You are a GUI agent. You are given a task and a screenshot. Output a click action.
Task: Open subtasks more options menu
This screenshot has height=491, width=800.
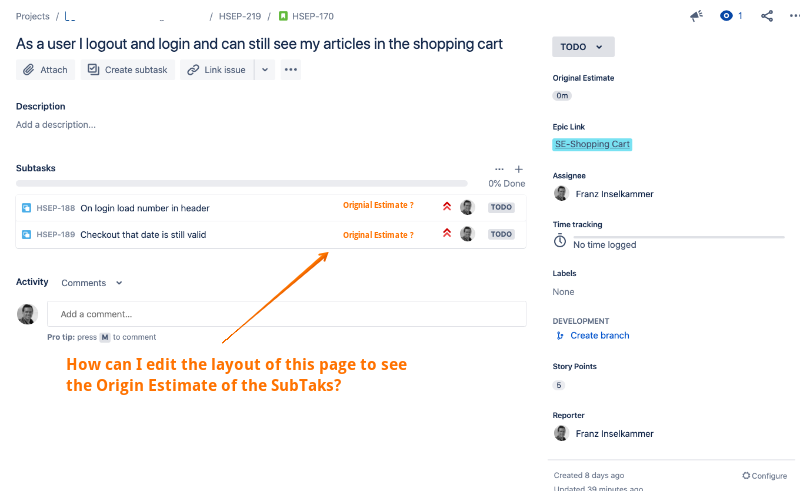499,169
